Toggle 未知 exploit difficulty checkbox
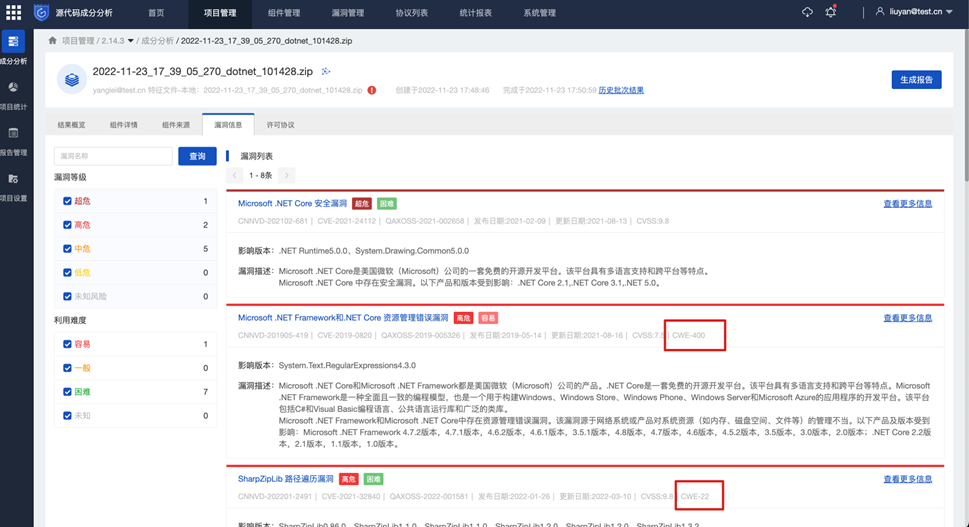Viewport: 969px width, 527px height. (67, 416)
